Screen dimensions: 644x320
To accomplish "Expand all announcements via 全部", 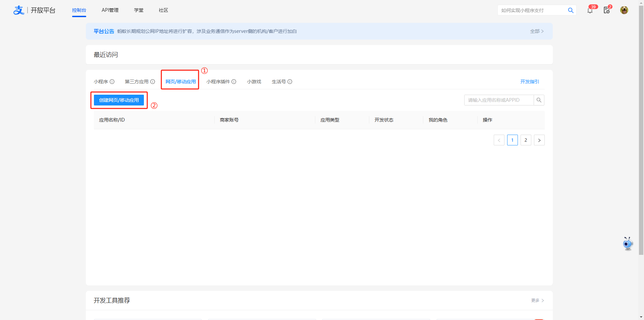I will pyautogui.click(x=537, y=31).
